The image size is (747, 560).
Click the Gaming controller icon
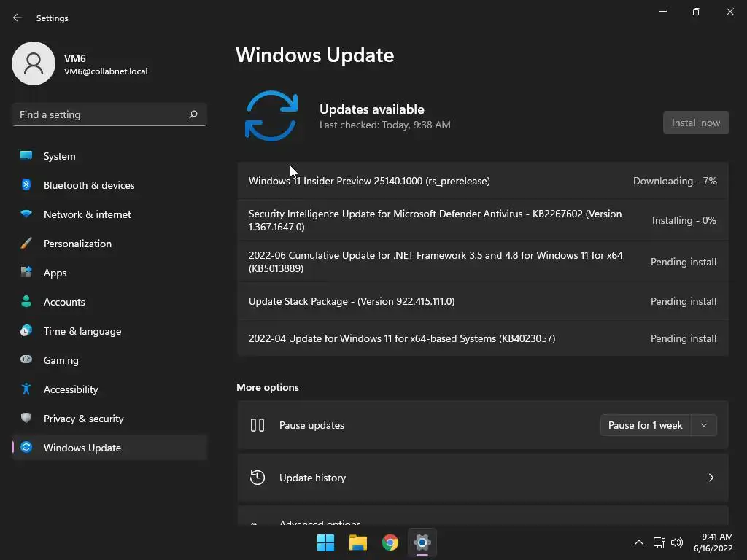coord(26,359)
